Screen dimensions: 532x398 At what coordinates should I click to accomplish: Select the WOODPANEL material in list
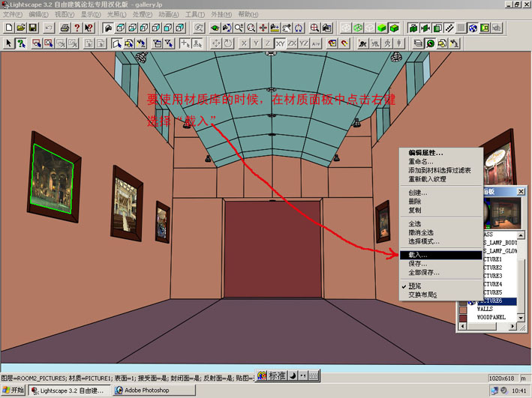pos(491,317)
